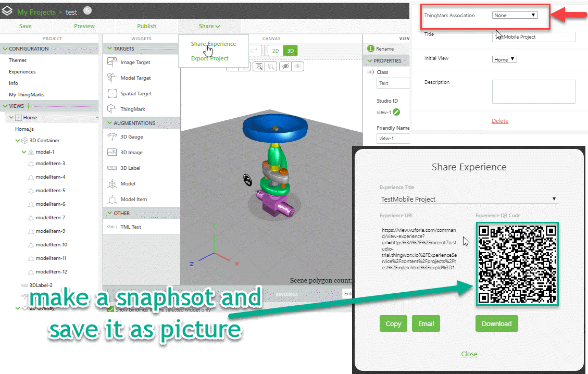588x374 pixels.
Task: Click the 3D Container cube icon
Action: pos(25,140)
